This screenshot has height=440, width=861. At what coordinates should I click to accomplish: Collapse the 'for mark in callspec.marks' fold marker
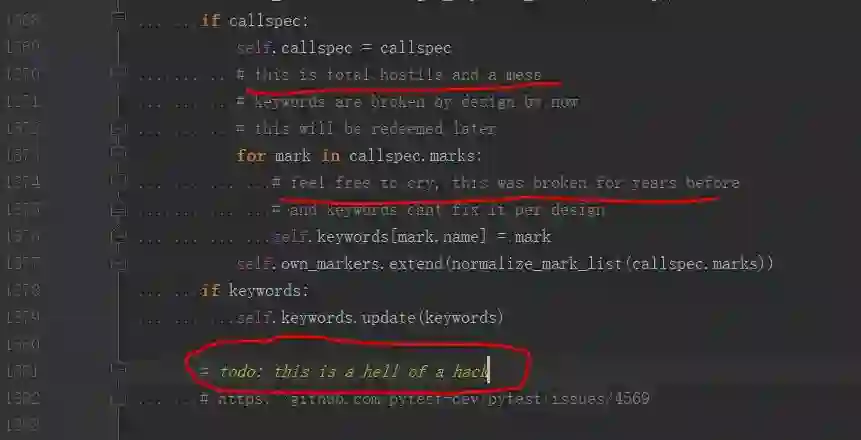[118, 152]
